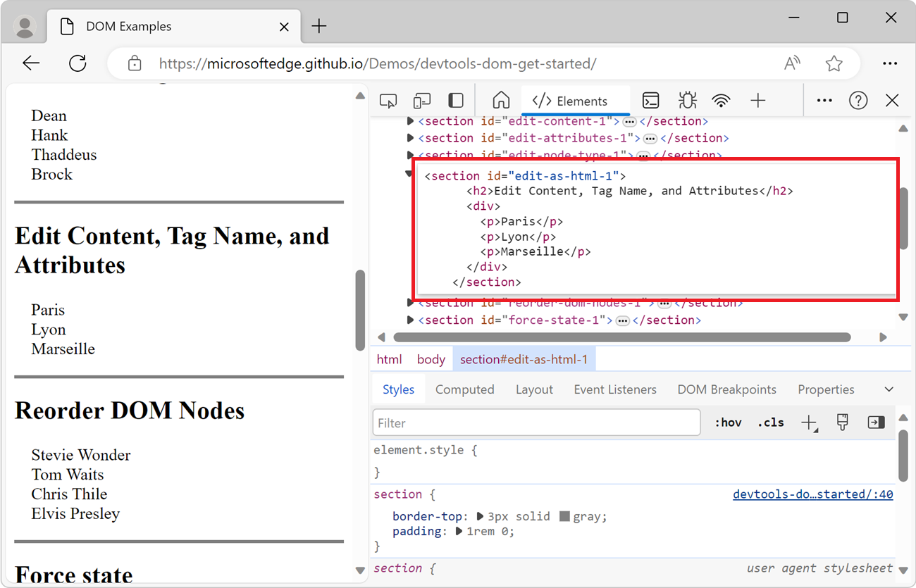Open the devtools stylesheet link at line 40
The image size is (916, 588).
click(x=812, y=494)
